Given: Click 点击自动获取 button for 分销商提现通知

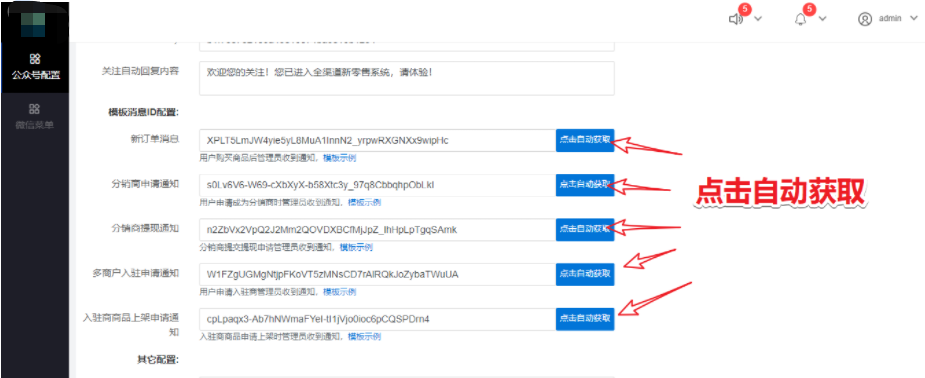Looking at the screenshot, I should point(585,229).
